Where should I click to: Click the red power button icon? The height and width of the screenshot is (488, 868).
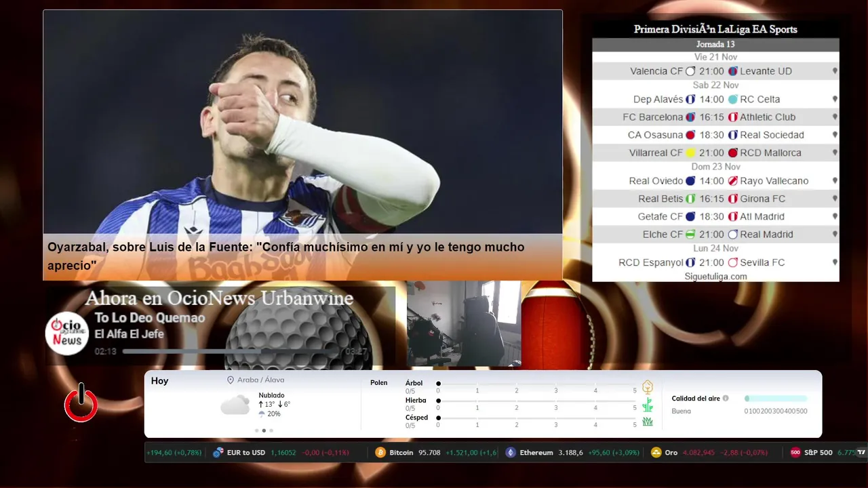tap(81, 404)
